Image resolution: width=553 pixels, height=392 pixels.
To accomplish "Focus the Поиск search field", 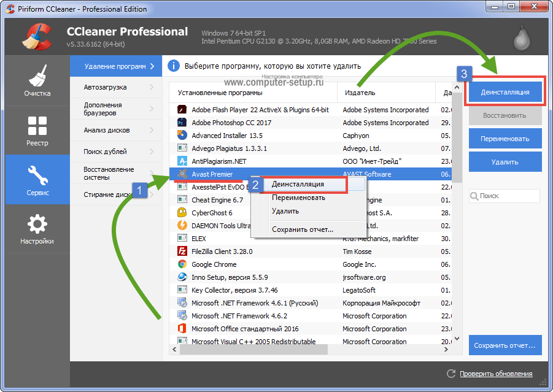I will tap(505, 196).
